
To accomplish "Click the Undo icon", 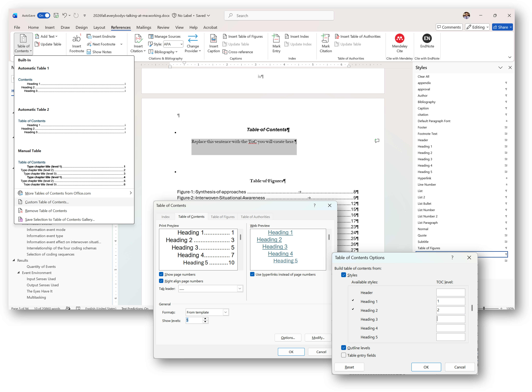I will click(x=64, y=15).
